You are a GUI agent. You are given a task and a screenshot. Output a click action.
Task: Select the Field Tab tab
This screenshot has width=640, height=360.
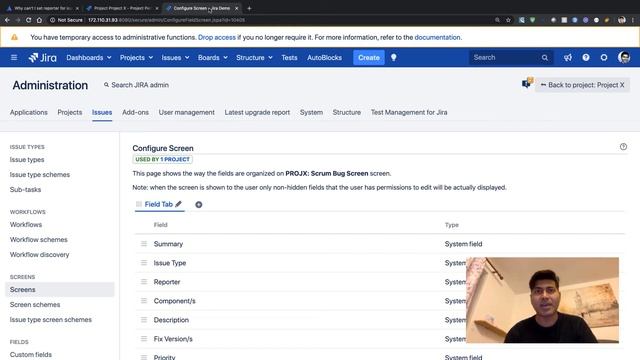(159, 204)
